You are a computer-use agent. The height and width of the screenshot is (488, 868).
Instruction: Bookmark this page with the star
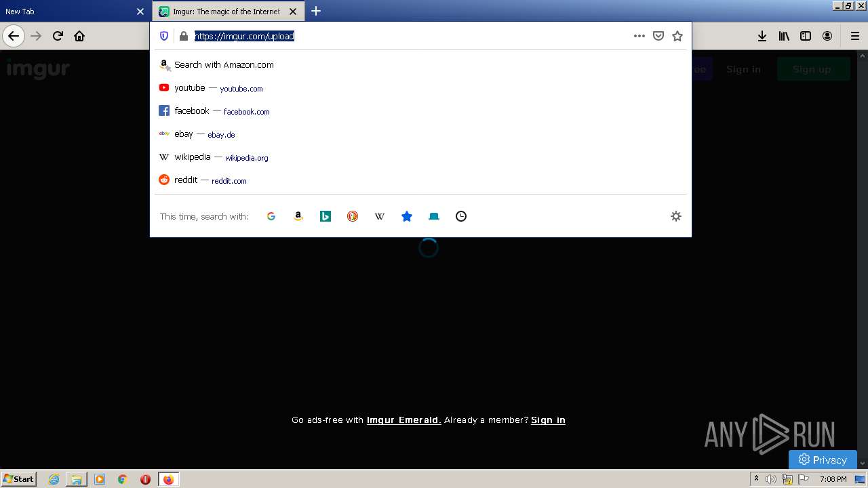click(x=677, y=36)
